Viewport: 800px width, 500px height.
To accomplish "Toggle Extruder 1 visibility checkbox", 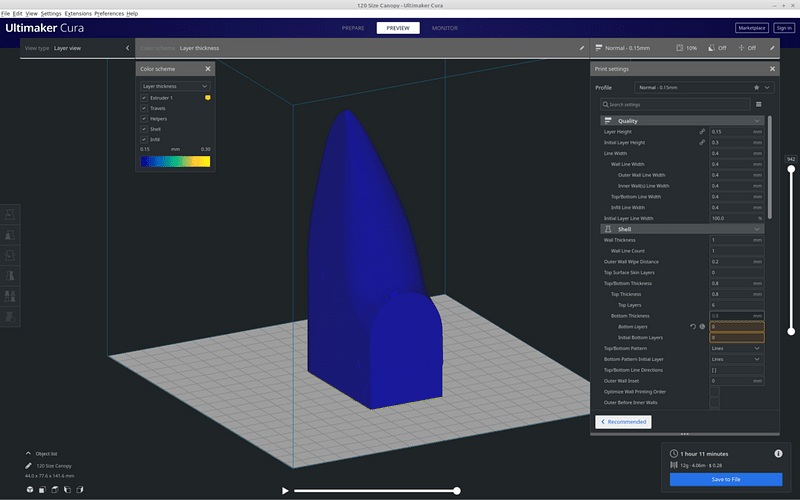I will pyautogui.click(x=144, y=98).
